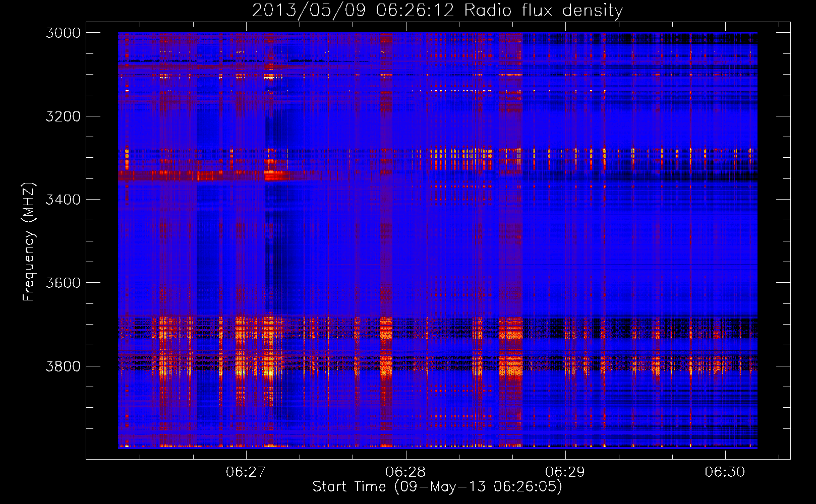Click the 'Start Time (09-May-13 06:26:05)' caption
Screen dimensions: 816x504
click(x=437, y=487)
